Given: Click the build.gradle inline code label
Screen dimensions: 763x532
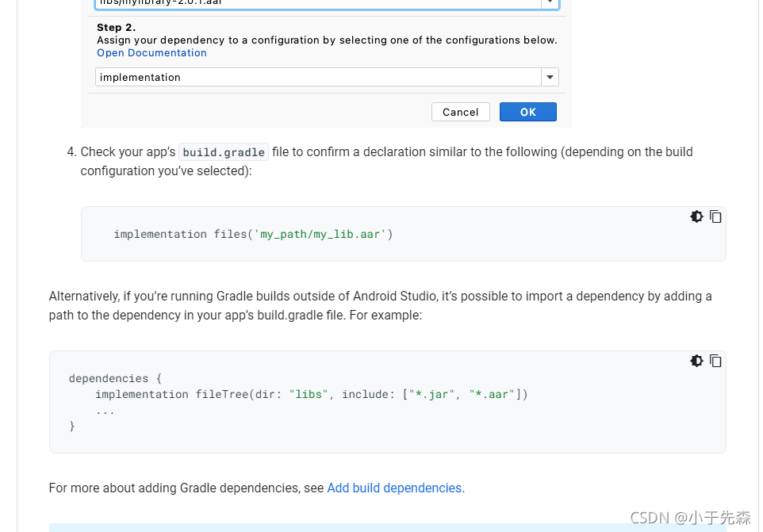Looking at the screenshot, I should [224, 152].
